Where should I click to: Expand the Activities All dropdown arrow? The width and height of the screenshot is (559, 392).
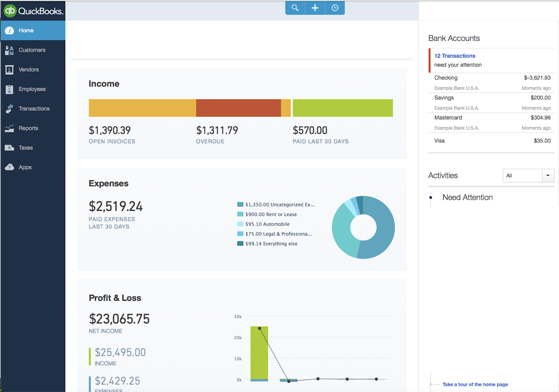[x=548, y=176]
